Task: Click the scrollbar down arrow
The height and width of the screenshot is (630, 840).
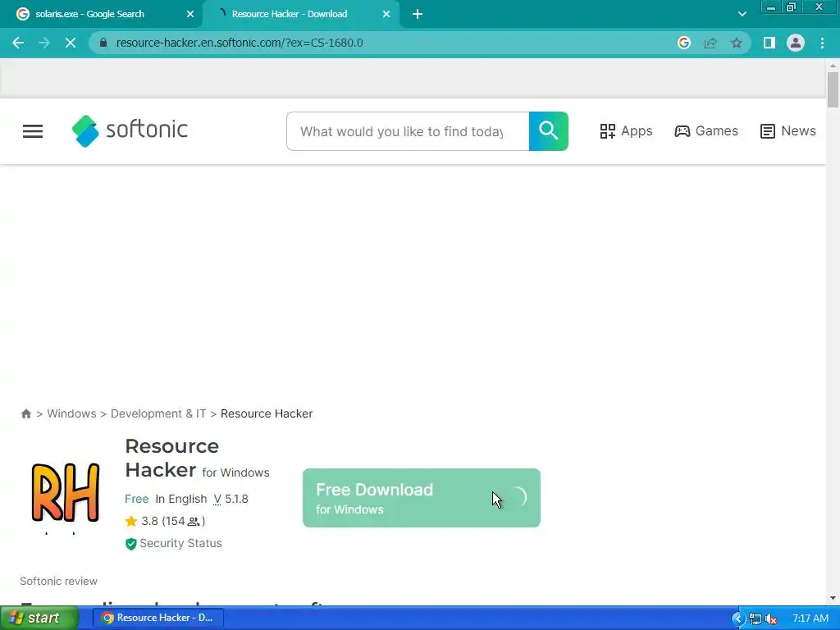Action: 833,598
